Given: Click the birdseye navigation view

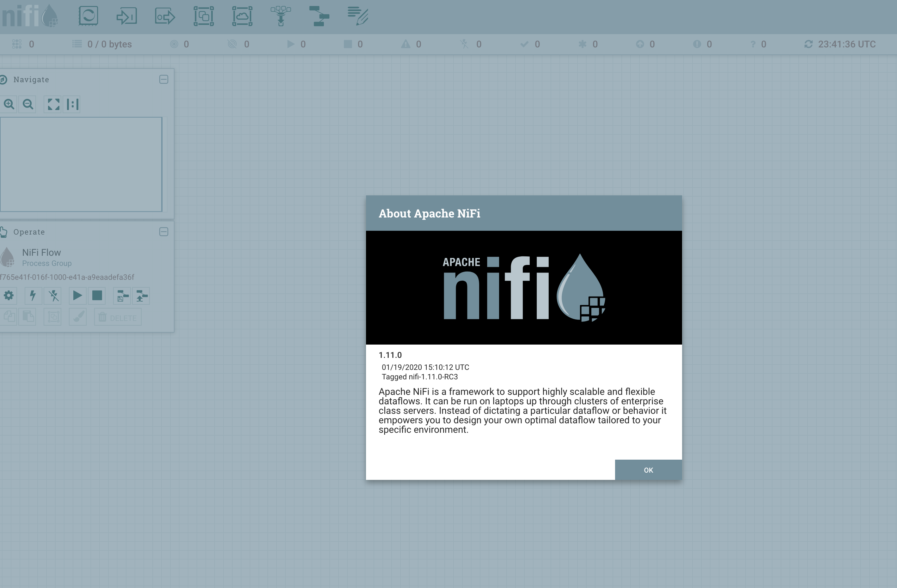Looking at the screenshot, I should (x=81, y=164).
